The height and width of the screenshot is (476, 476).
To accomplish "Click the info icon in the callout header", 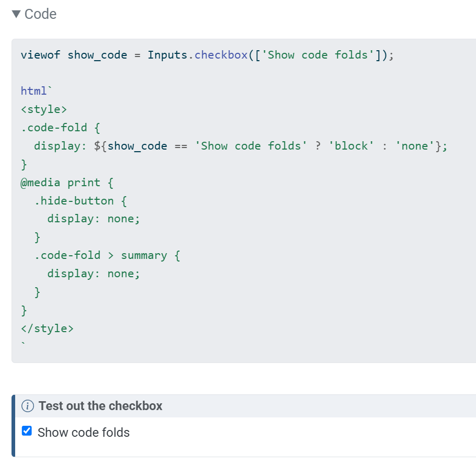I will tap(28, 406).
